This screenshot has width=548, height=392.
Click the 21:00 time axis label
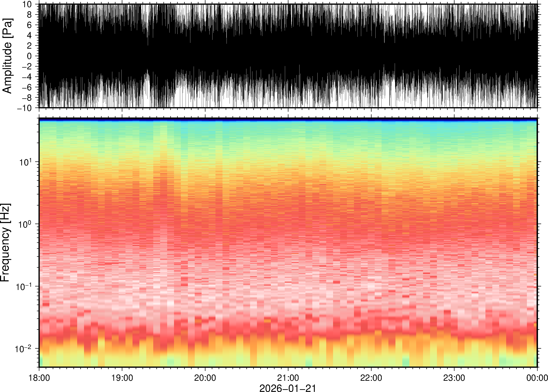[288, 378]
